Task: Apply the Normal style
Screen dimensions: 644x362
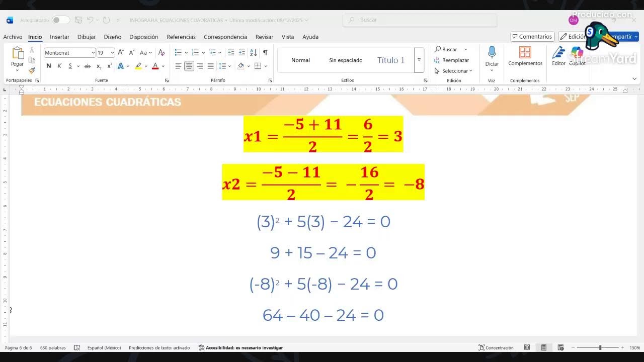Action: [300, 60]
